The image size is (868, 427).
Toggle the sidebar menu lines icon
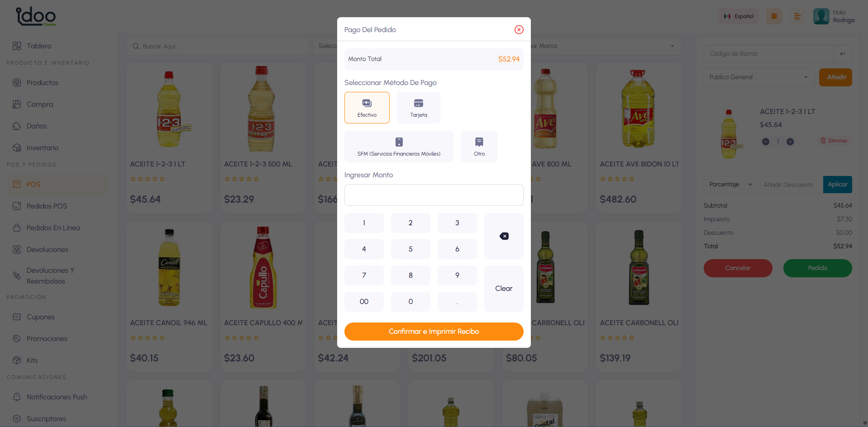click(797, 16)
